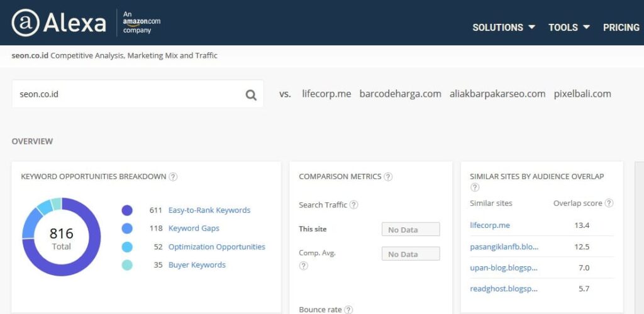This screenshot has height=314, width=644.
Task: Click the 118 keyword count
Action: (x=156, y=229)
